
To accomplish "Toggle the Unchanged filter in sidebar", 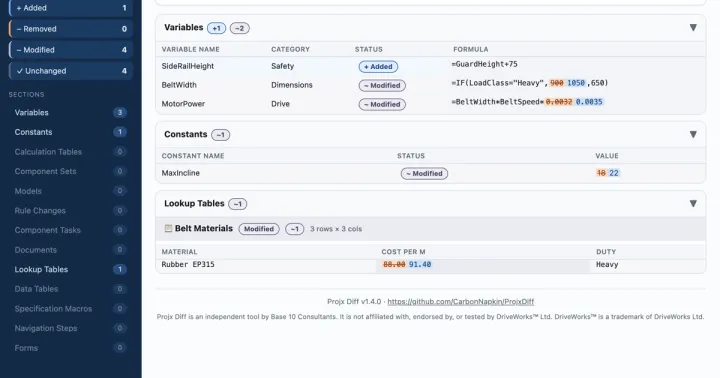I will (x=71, y=71).
